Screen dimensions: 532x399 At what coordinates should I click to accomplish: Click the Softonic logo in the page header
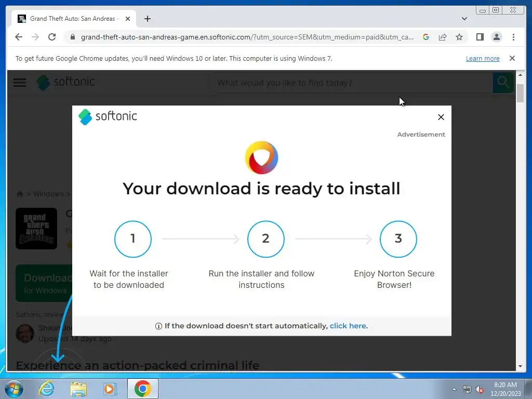(x=65, y=82)
